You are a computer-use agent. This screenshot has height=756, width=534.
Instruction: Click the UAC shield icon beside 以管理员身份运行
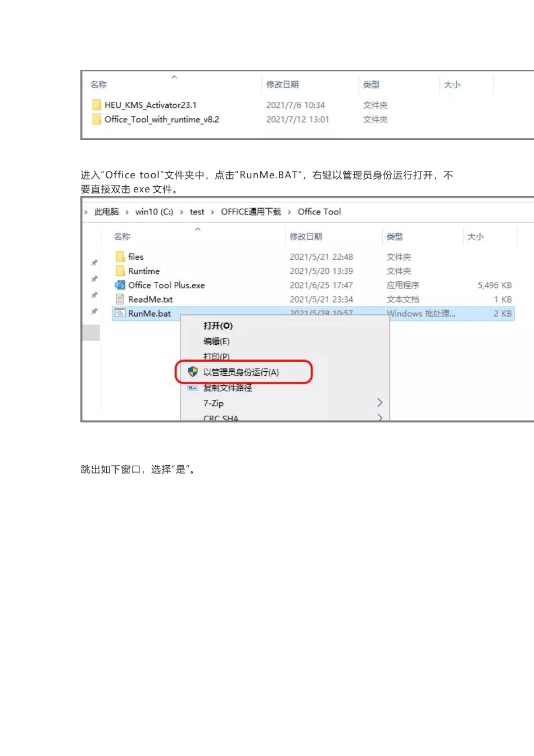[192, 372]
